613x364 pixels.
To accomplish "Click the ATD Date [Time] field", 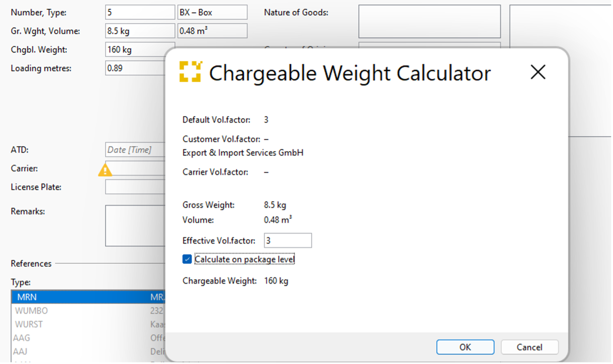I will (x=135, y=150).
